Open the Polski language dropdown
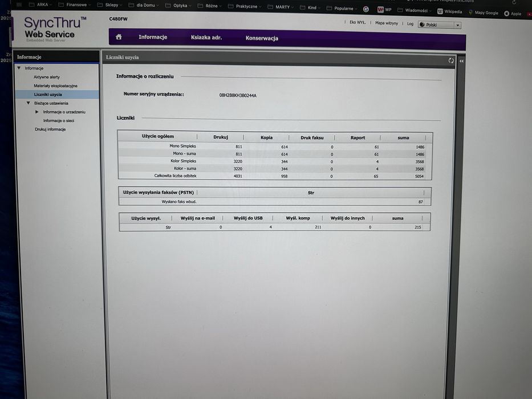Screen dimensions: 532x399 coord(440,25)
